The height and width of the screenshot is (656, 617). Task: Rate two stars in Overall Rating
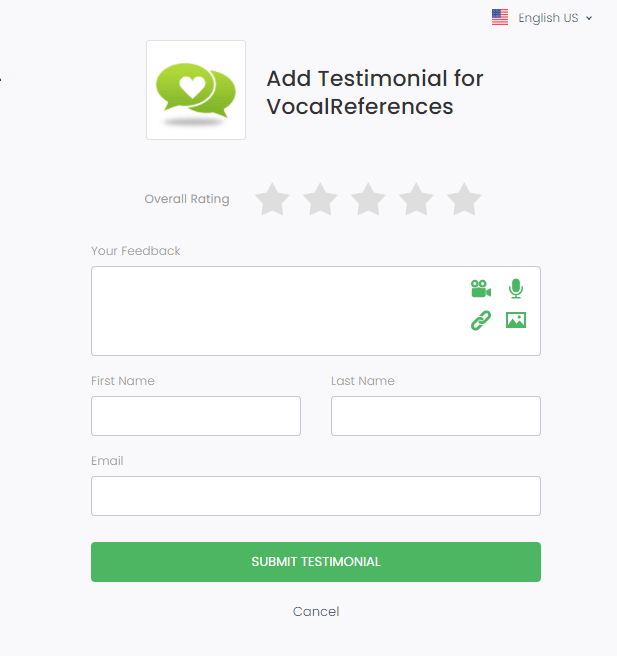point(320,199)
